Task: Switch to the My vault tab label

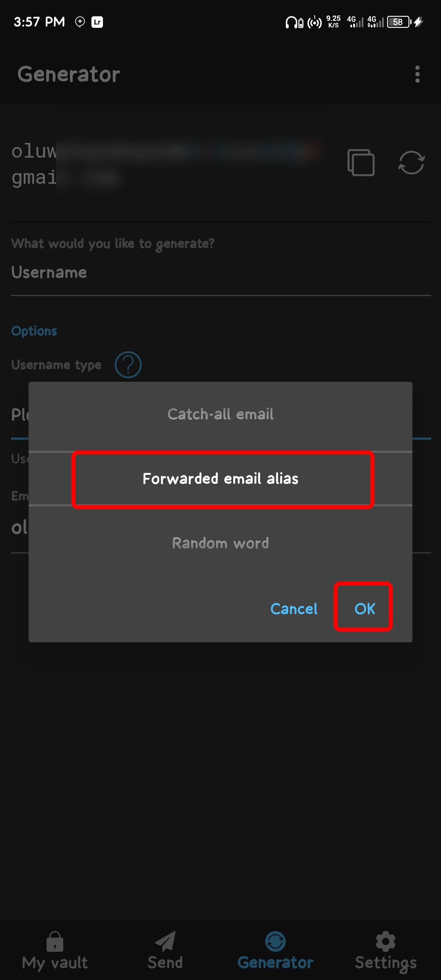Action: (x=55, y=963)
